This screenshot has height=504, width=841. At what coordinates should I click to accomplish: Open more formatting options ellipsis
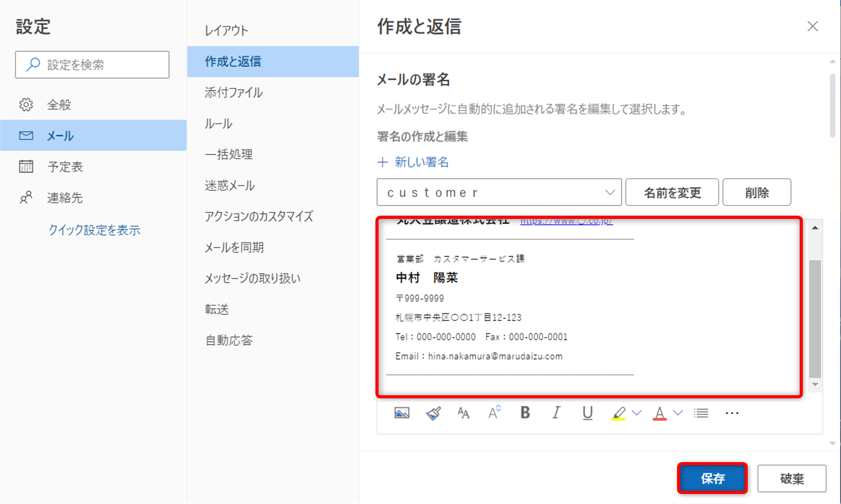point(732,413)
